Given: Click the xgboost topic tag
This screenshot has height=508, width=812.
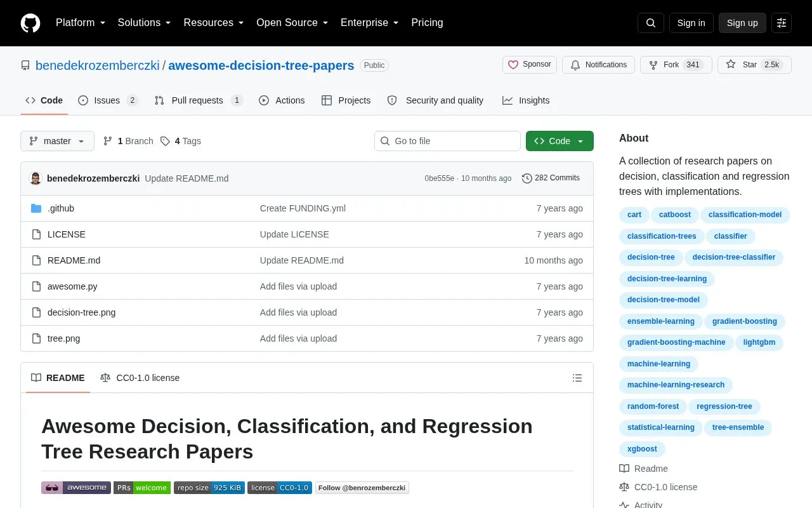Looking at the screenshot, I should [x=642, y=449].
